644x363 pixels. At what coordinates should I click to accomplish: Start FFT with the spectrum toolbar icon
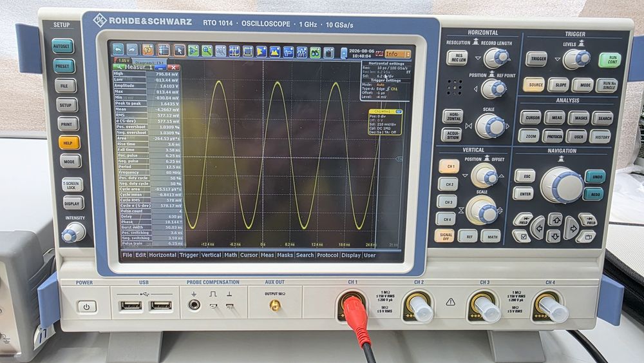[302, 52]
